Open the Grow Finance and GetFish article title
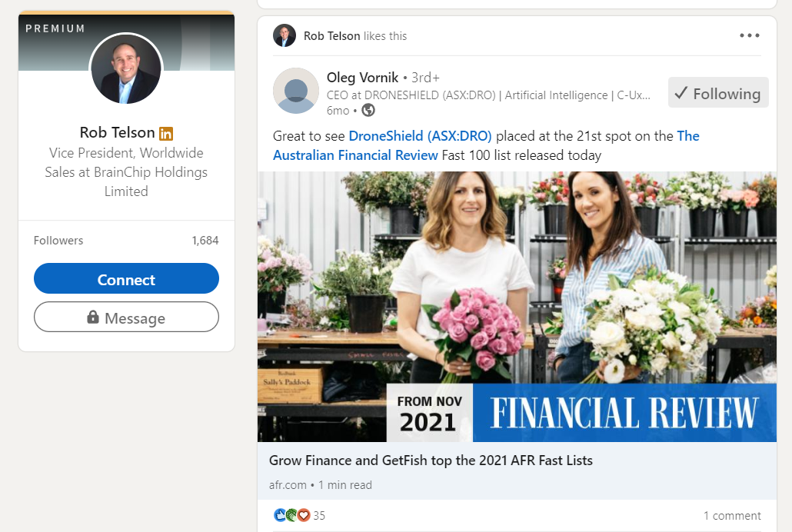The width and height of the screenshot is (792, 532). (431, 461)
